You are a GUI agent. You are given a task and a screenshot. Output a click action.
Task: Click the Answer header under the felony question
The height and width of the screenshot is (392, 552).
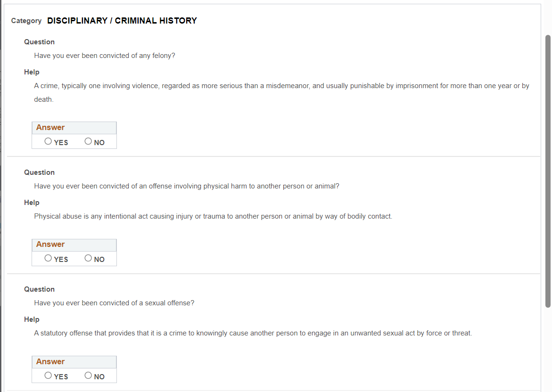tap(50, 128)
